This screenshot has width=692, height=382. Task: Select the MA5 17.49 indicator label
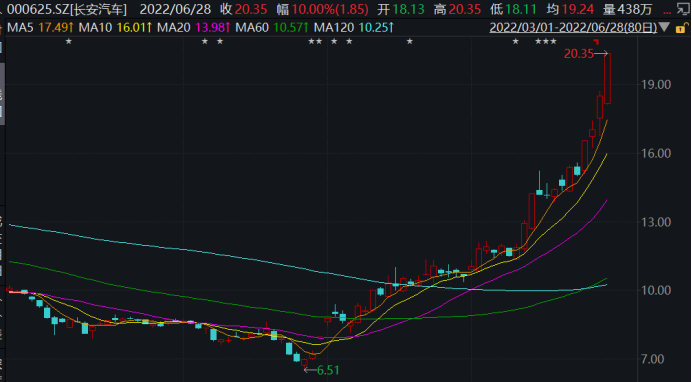coord(40,28)
